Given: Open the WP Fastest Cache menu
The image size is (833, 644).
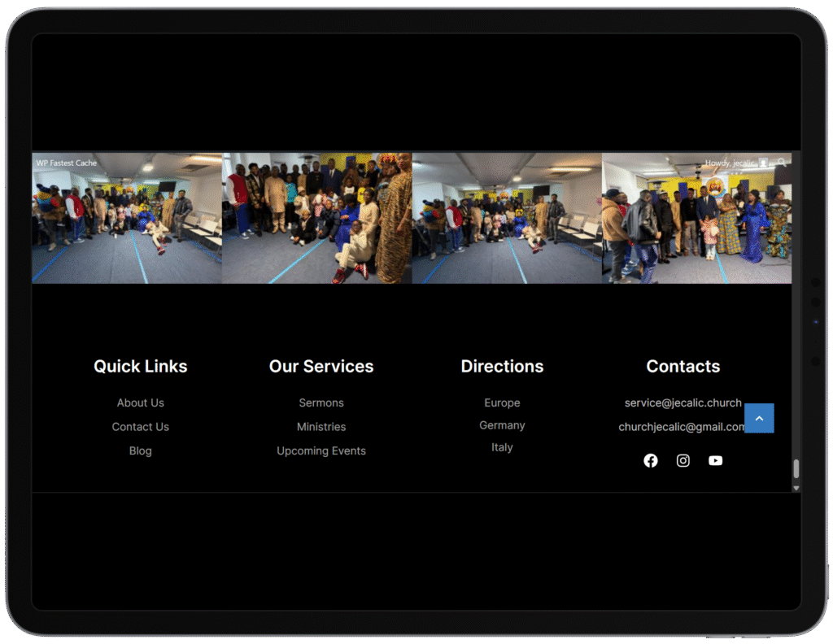Looking at the screenshot, I should tap(67, 163).
